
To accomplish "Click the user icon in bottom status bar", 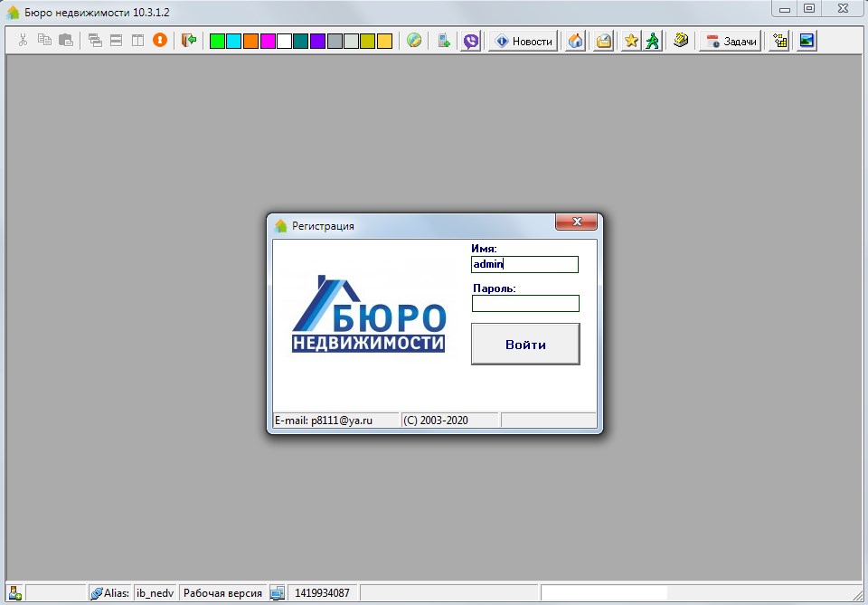I will point(15,593).
